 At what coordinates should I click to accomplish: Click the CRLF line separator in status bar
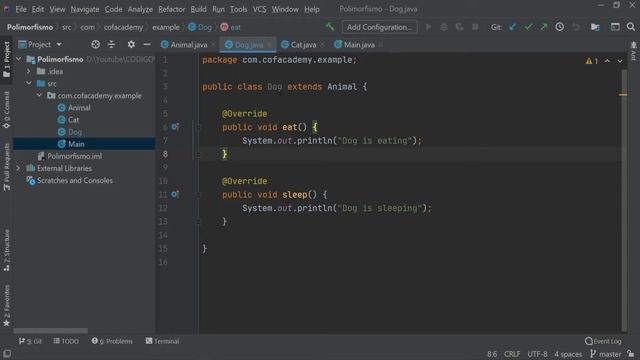click(x=512, y=354)
